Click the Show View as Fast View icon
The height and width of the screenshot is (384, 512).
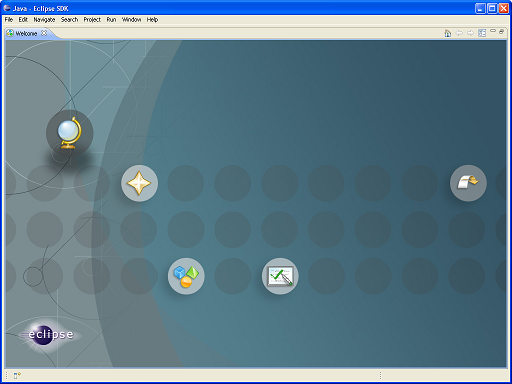point(17,376)
